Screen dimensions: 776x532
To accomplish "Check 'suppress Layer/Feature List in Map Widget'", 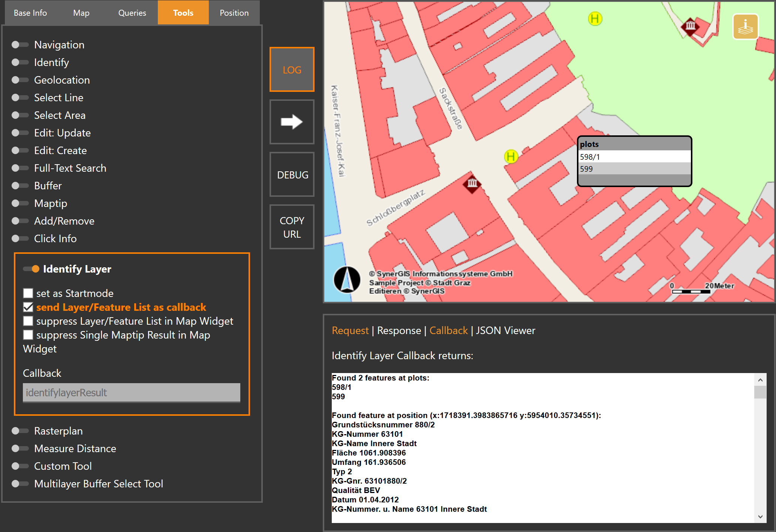I will [28, 321].
